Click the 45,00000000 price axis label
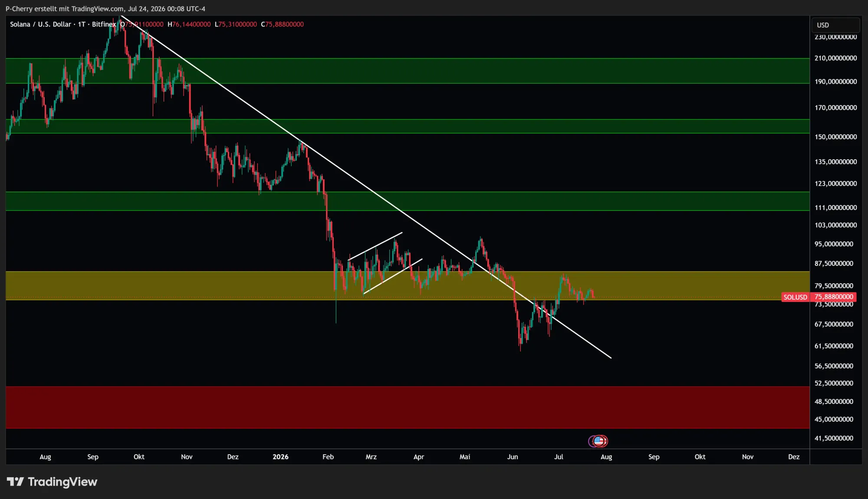The image size is (868, 499). coord(834,420)
